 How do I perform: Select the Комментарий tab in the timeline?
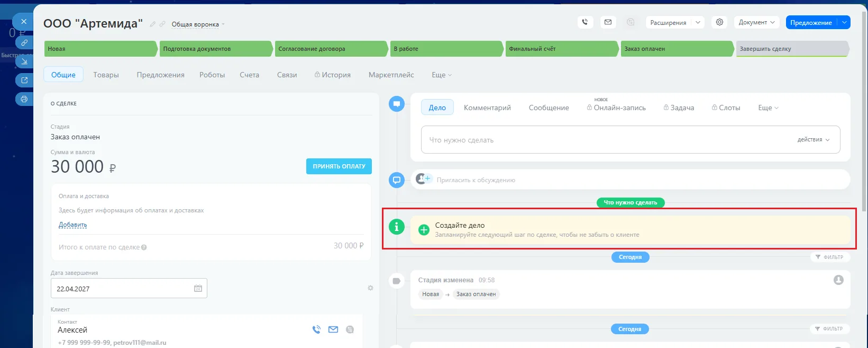point(487,108)
